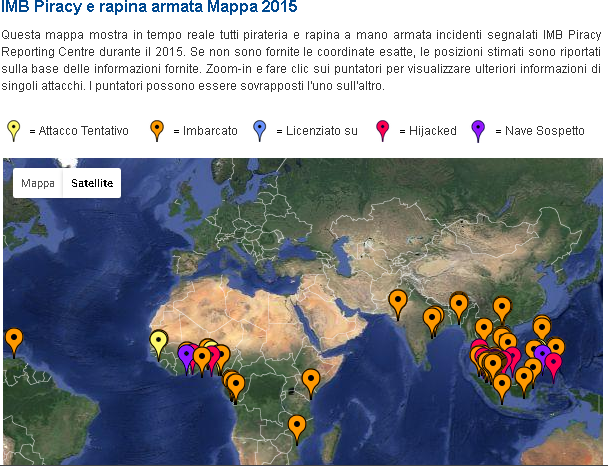Screen dimensions: 608x466
Task: Switch map view to Satellite
Action: pyautogui.click(x=92, y=183)
